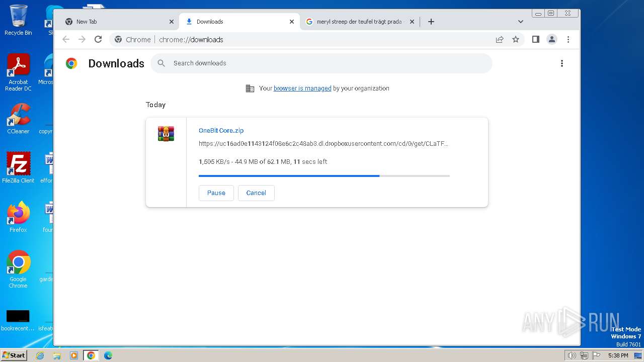Pause the OneBit Core.zip download
644x362 pixels.
pos(216,193)
